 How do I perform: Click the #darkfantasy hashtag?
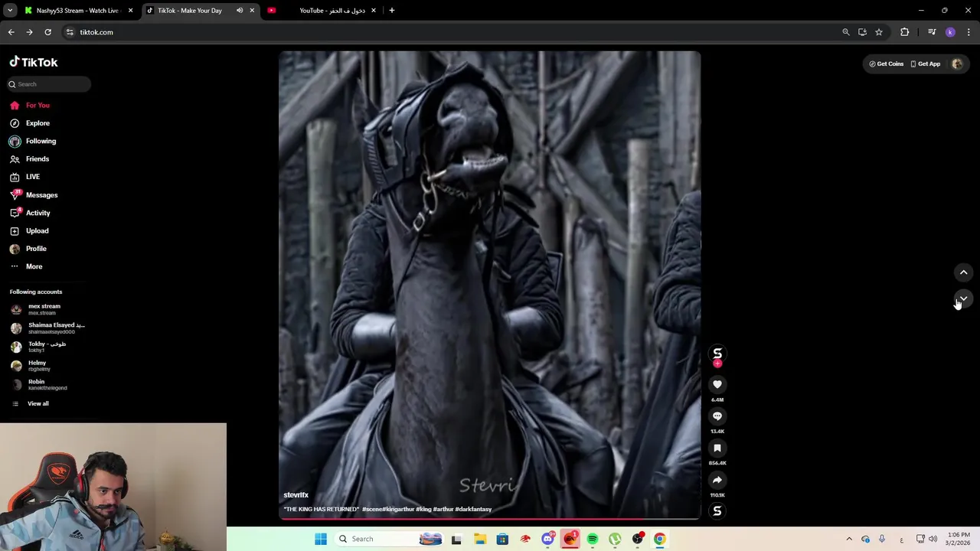click(x=473, y=509)
